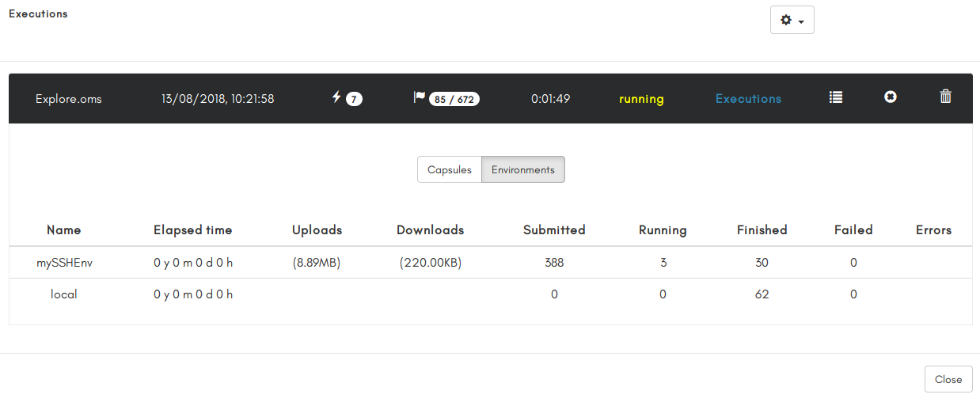Click the running status label

click(x=641, y=99)
